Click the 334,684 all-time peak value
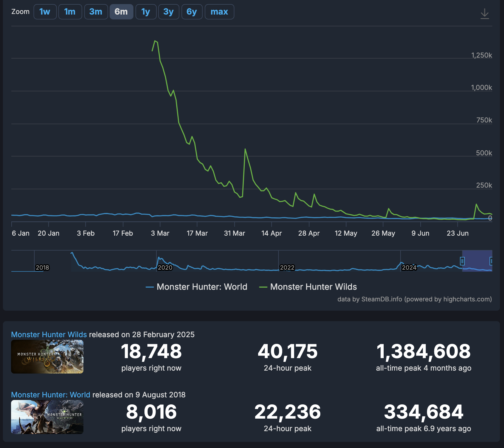The image size is (504, 448). pos(423,412)
